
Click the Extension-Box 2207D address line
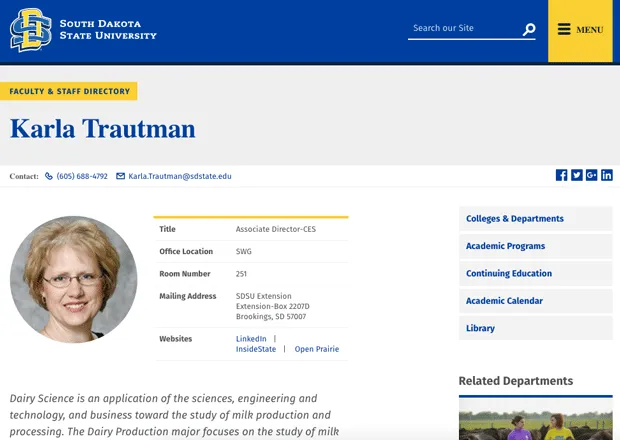273,306
